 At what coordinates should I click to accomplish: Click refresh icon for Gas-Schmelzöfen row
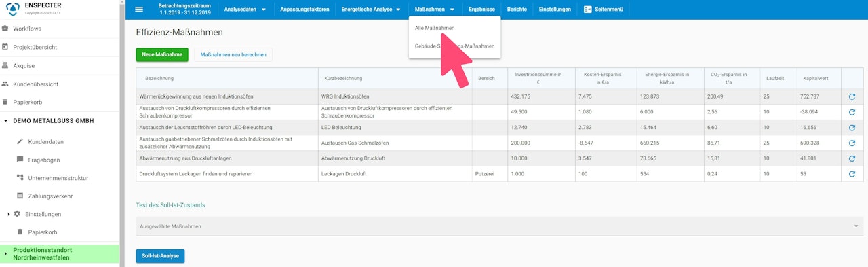(852, 143)
